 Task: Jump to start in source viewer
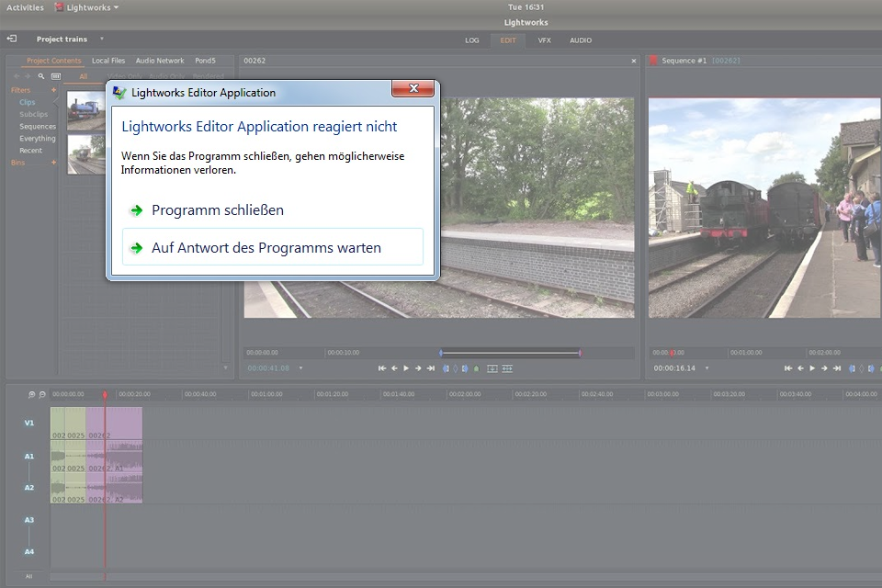coord(382,368)
